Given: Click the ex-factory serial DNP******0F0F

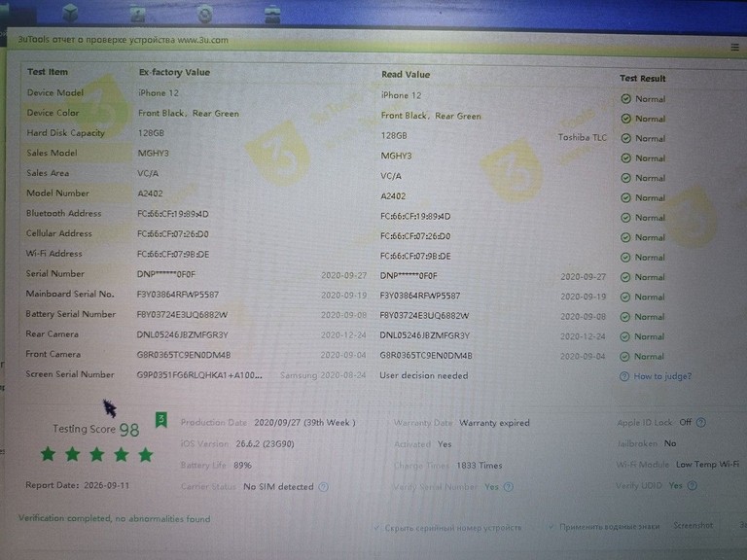Looking at the screenshot, I should point(166,274).
